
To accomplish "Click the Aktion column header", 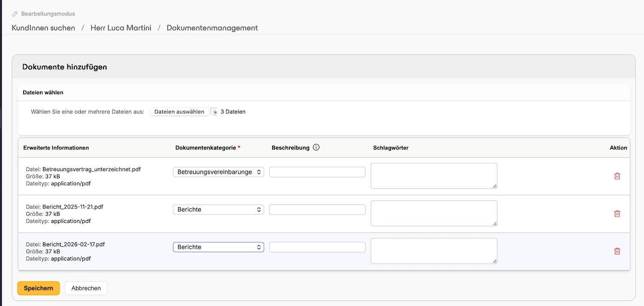I will [x=618, y=147].
